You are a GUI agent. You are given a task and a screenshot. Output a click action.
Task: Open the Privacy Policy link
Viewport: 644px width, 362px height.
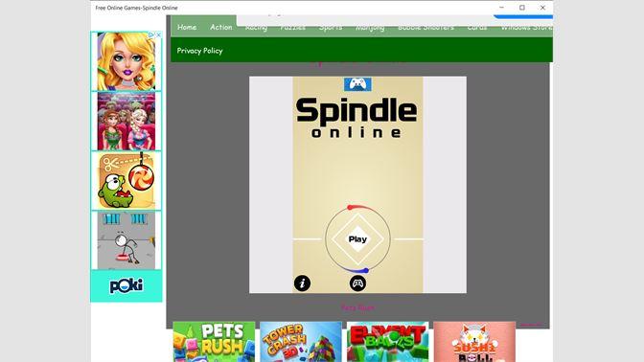[199, 51]
